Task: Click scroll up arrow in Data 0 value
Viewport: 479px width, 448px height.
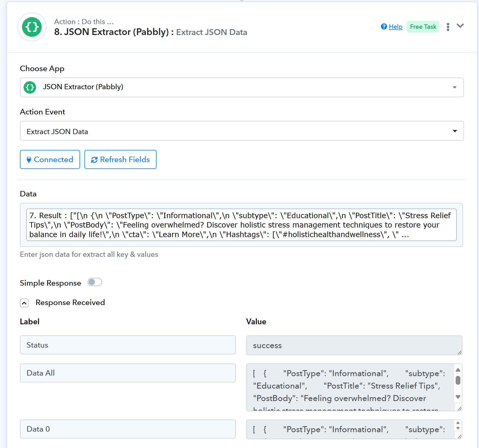Action: 458,423
